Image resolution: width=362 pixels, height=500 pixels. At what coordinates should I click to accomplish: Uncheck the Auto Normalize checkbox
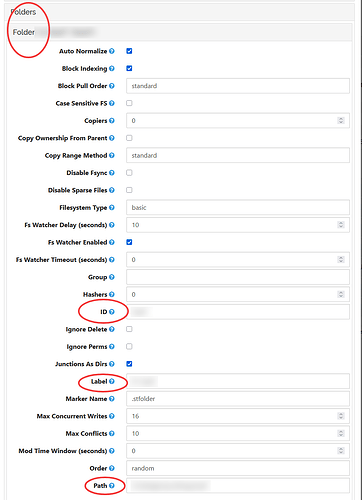point(129,51)
